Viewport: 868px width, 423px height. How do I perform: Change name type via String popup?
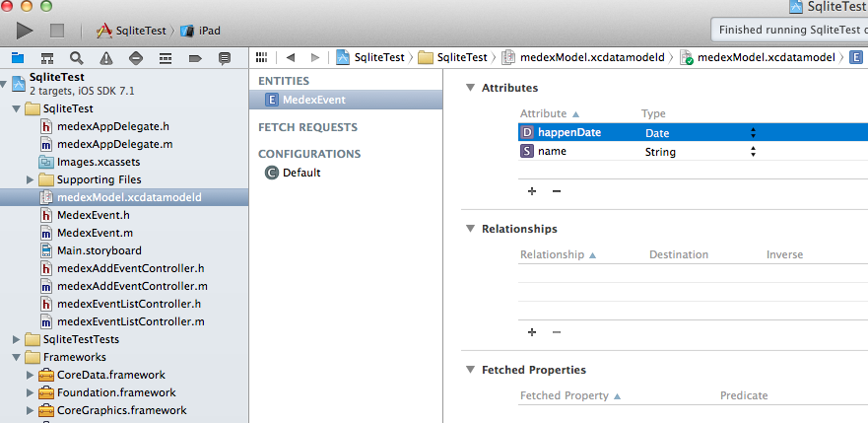coord(700,152)
